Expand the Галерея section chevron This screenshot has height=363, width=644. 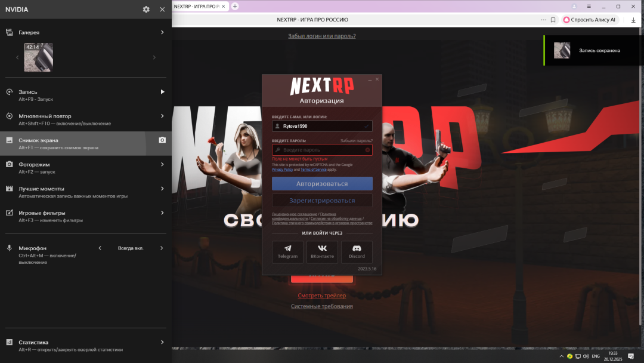coord(162,32)
